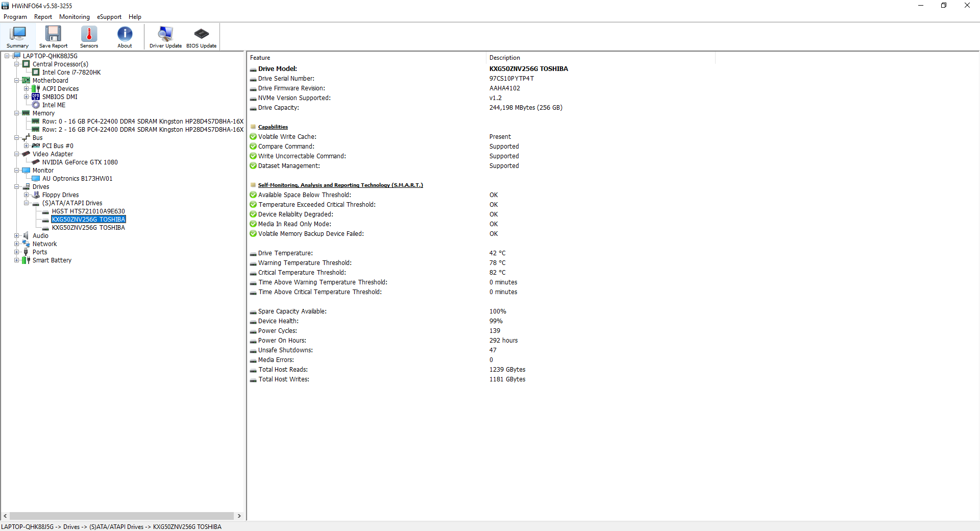This screenshot has height=531, width=980.
Task: Expand the PCI Bus #0 node
Action: [27, 146]
